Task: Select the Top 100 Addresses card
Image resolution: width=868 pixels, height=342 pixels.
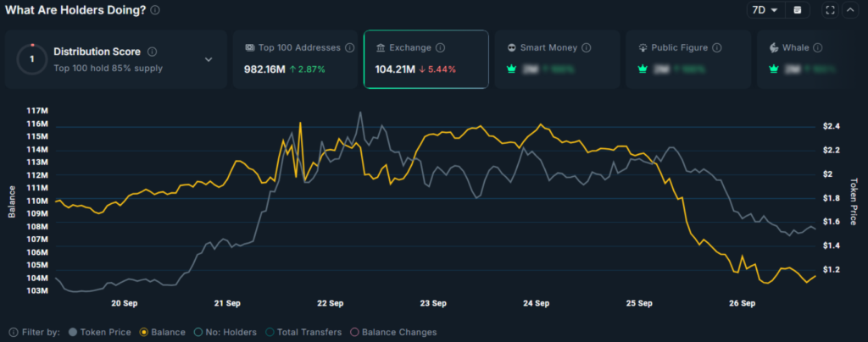Action: coord(295,59)
